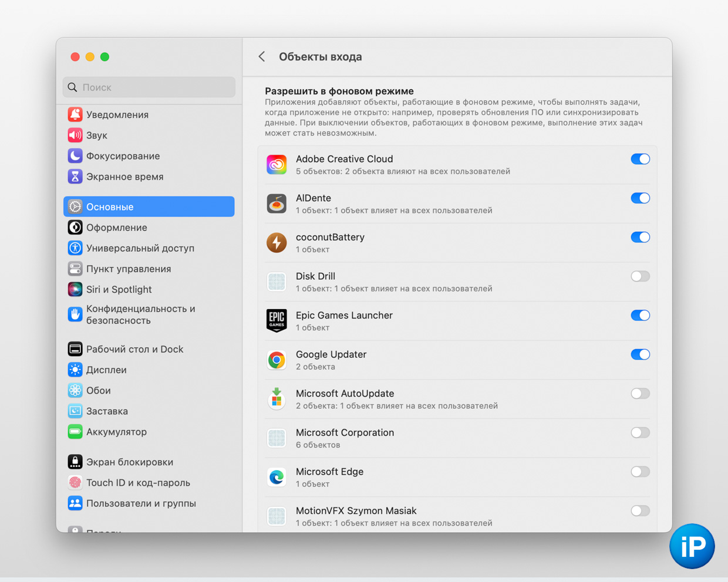Viewport: 728px width, 582px height.
Task: Click the Screen Time hourglass icon
Action: [75, 176]
